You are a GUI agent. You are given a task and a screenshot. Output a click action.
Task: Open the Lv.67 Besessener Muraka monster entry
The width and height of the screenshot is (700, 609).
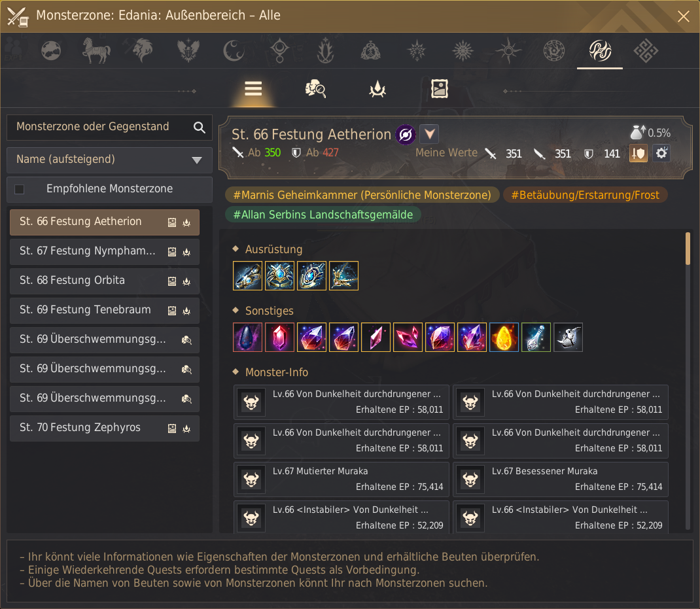[561, 479]
